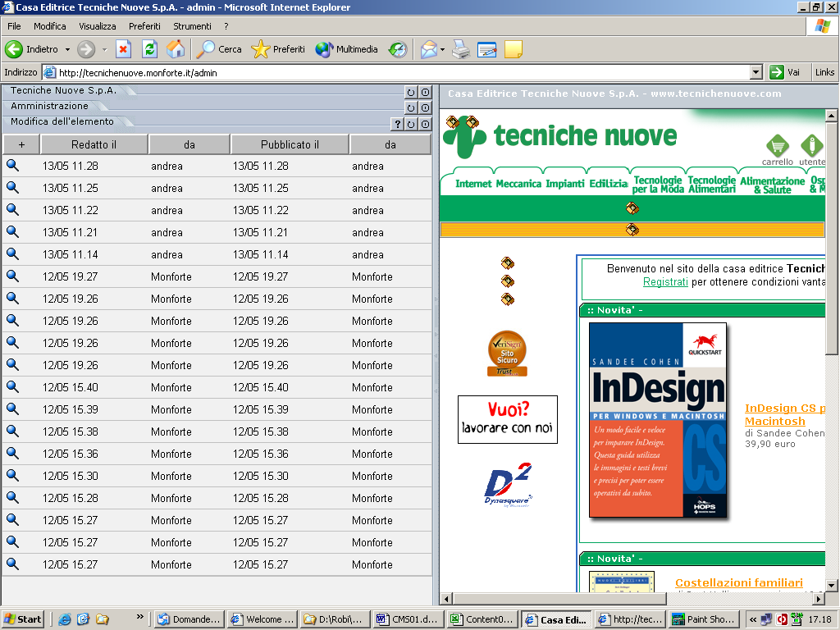The width and height of the screenshot is (840, 630).
Task: Open the Mail button dropdown arrow
Action: [x=442, y=49]
